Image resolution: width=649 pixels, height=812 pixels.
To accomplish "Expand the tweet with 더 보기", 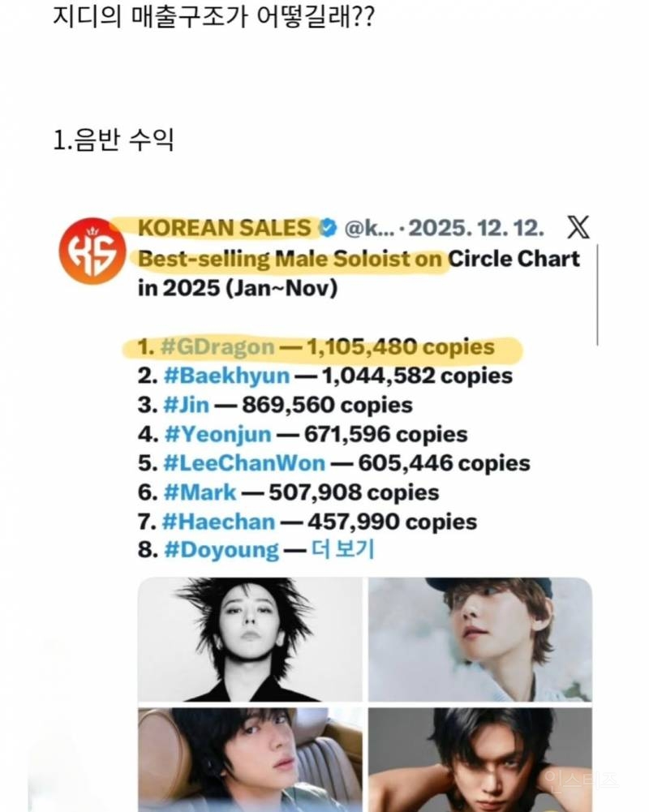I will [x=342, y=550].
